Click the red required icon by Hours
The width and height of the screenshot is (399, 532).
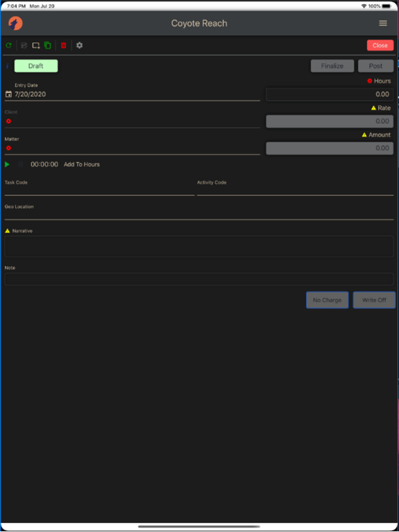370,81
